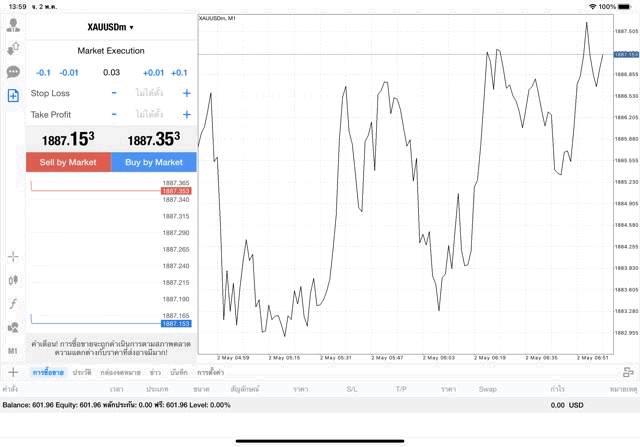Open the candlestick chart type icon

coord(13,281)
